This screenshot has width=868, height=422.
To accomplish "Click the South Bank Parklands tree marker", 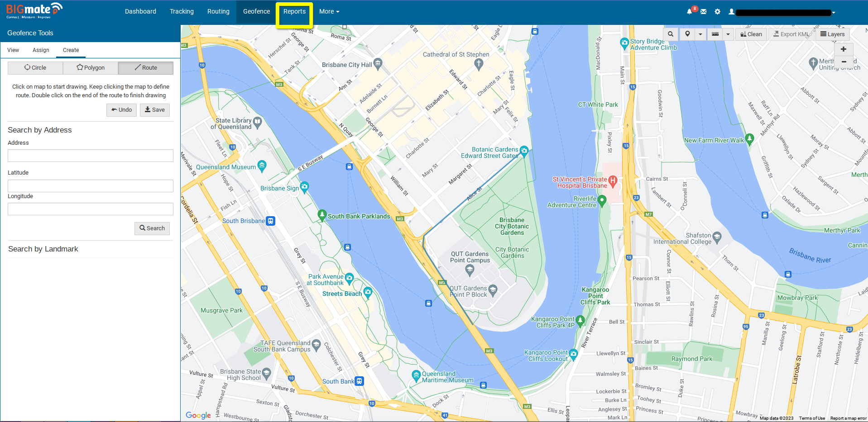I will pos(322,215).
